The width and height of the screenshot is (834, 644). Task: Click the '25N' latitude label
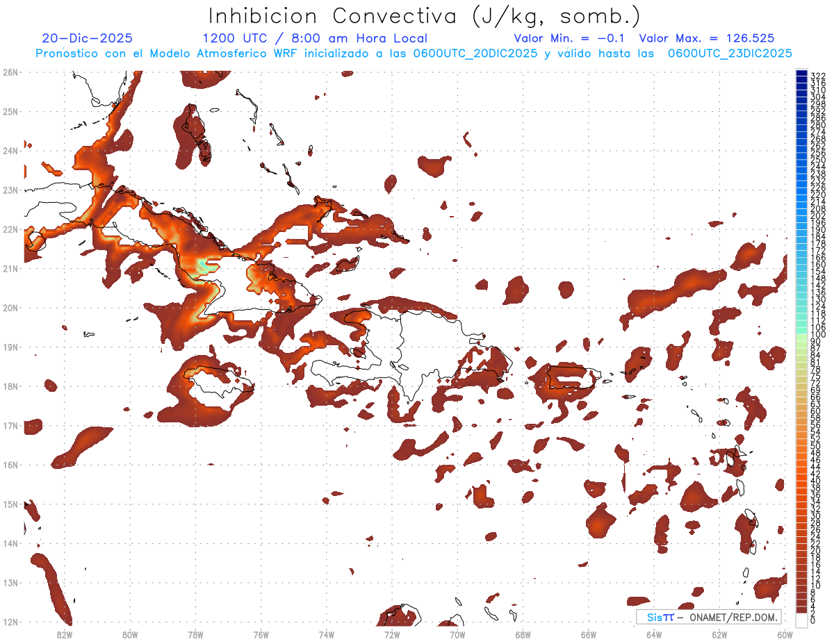10,111
